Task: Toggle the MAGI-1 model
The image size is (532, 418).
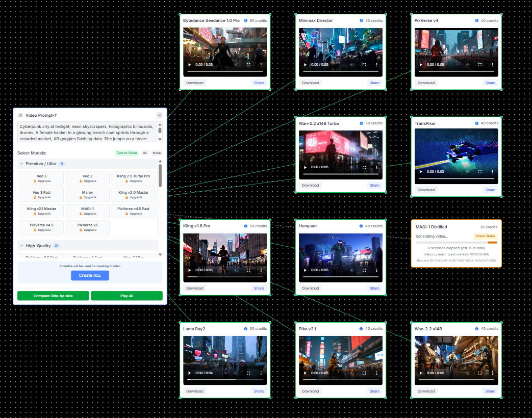Action: [88, 211]
